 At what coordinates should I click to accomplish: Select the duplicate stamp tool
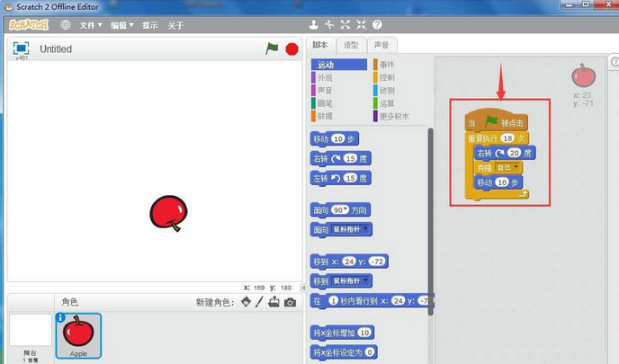pyautogui.click(x=313, y=25)
